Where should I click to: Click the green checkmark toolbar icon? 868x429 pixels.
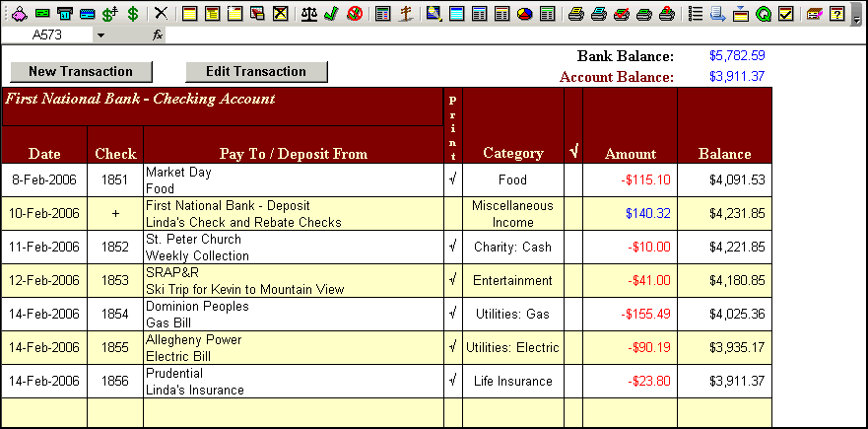click(331, 14)
